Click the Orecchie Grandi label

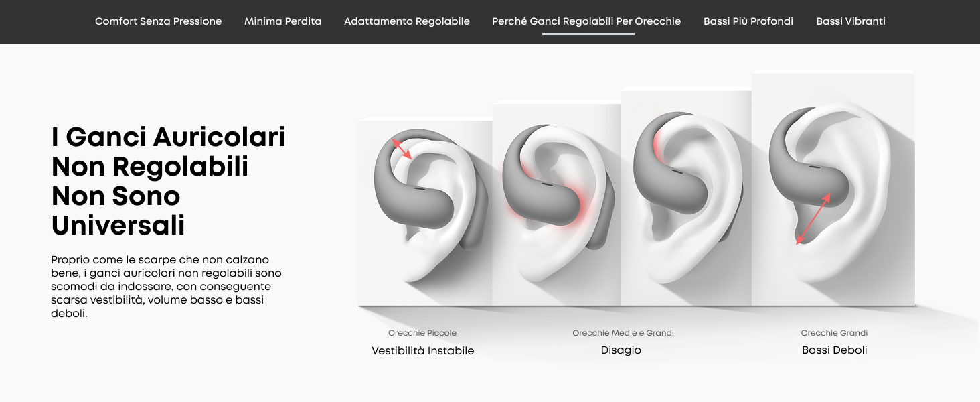click(834, 333)
